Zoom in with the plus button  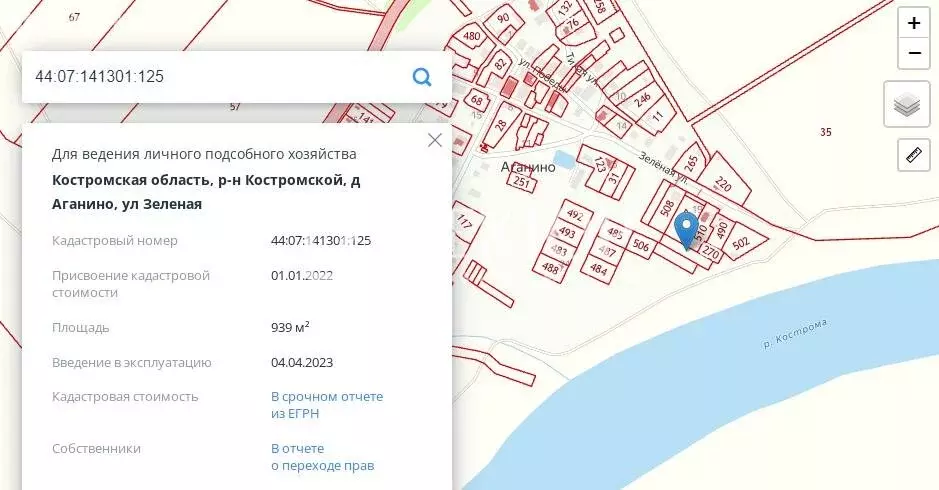tap(913, 23)
